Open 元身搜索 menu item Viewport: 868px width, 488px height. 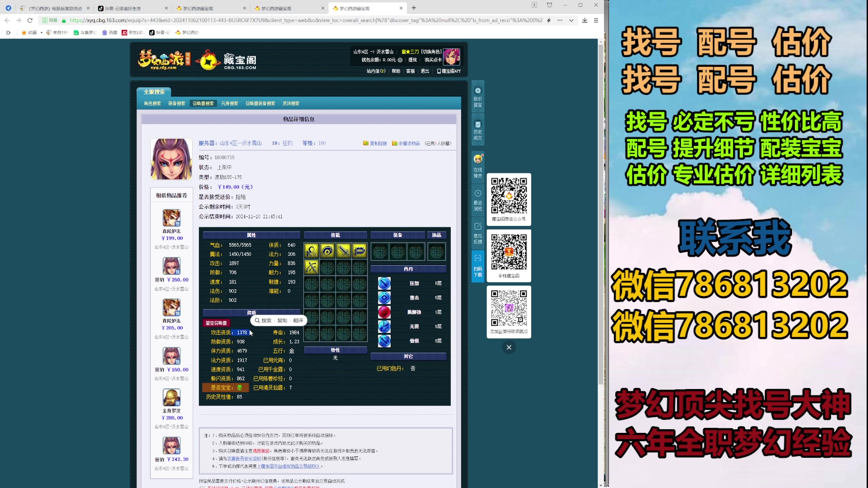[229, 103]
